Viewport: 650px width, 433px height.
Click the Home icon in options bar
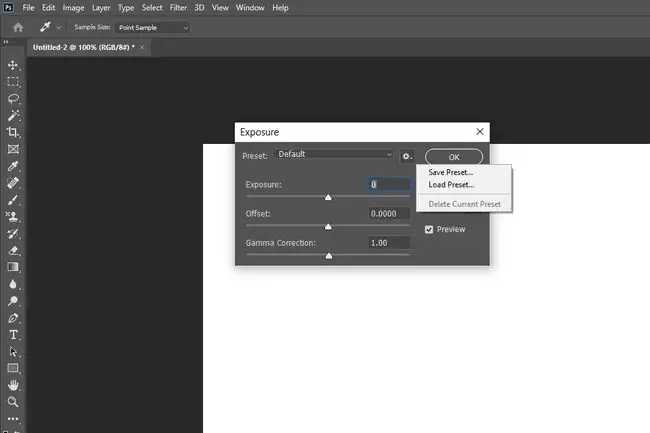(x=18, y=27)
